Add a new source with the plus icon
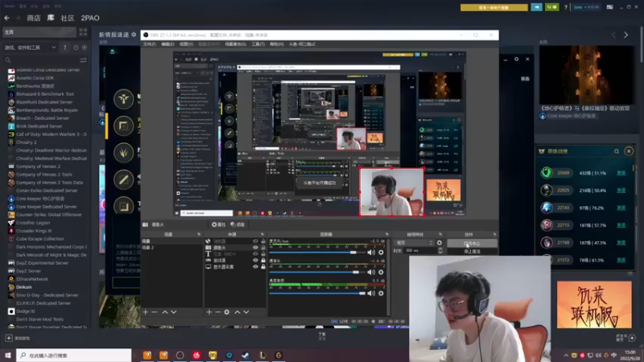This screenshot has width=644, height=362. pyautogui.click(x=209, y=312)
